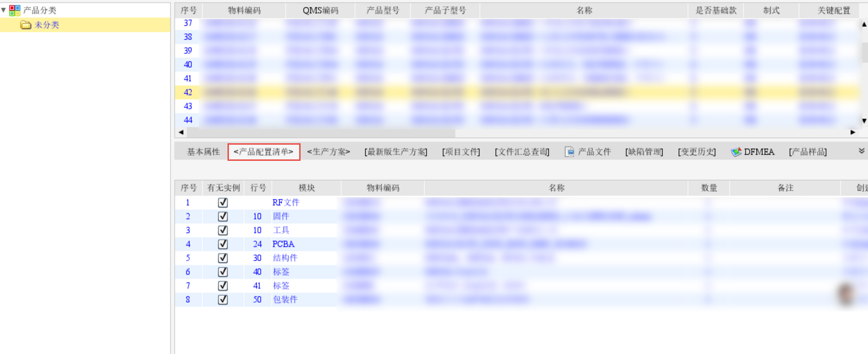Click the 备注 column header

click(x=785, y=188)
